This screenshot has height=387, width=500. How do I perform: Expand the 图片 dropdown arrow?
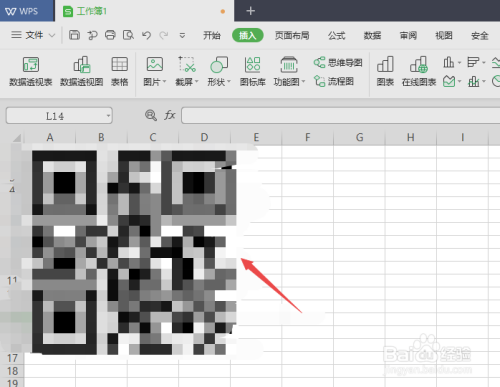[x=164, y=82]
